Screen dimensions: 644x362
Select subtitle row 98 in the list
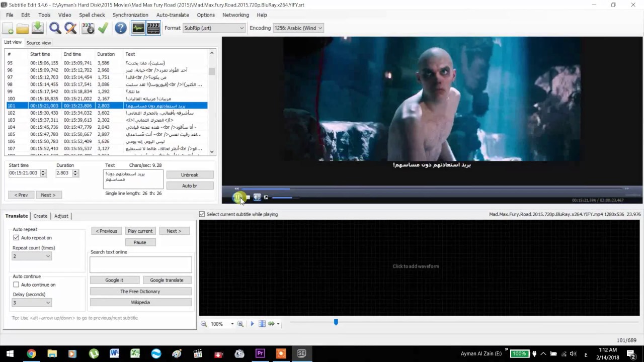[107, 84]
